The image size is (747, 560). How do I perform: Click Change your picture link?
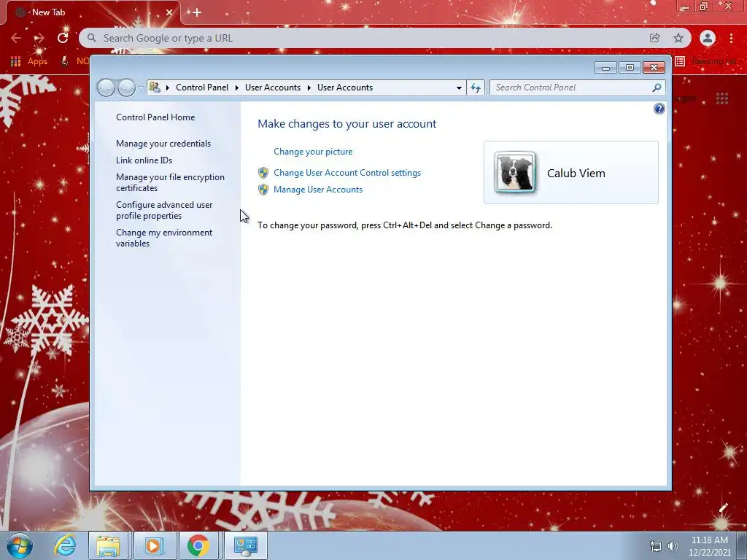[313, 152]
